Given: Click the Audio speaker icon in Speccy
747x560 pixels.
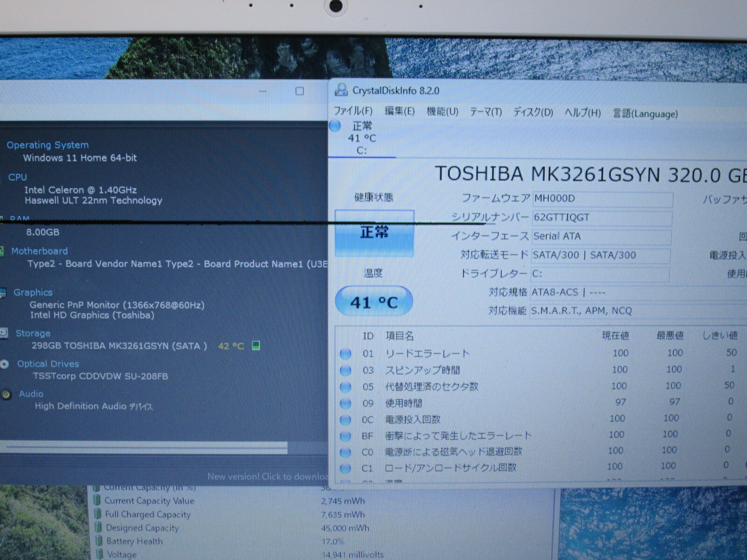Looking at the screenshot, I should coord(6,395).
